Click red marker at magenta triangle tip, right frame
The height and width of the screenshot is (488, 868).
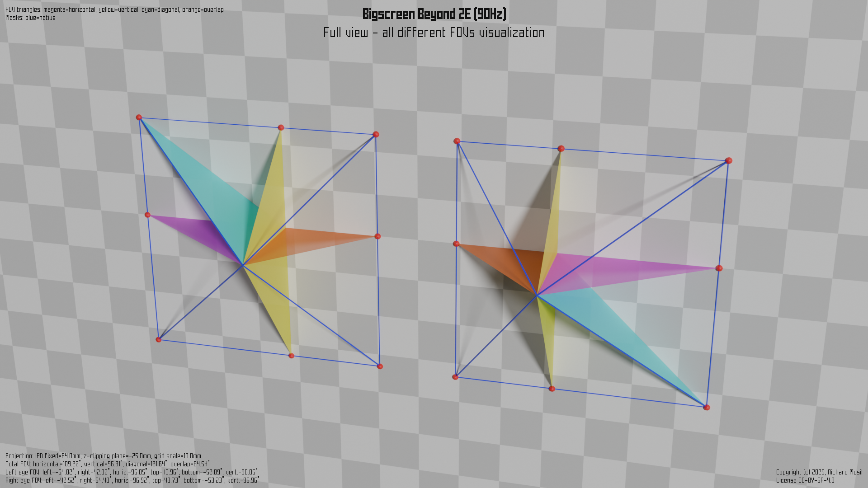[x=719, y=268]
